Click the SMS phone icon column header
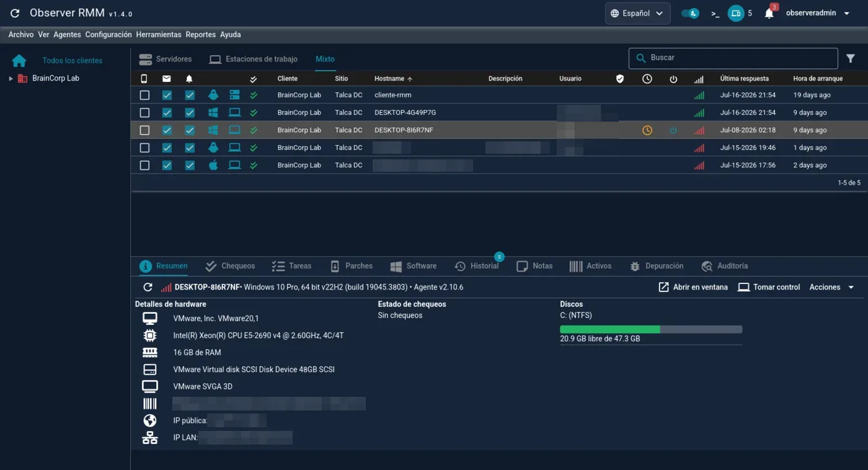Viewport: 868px width, 470px height. (144, 79)
